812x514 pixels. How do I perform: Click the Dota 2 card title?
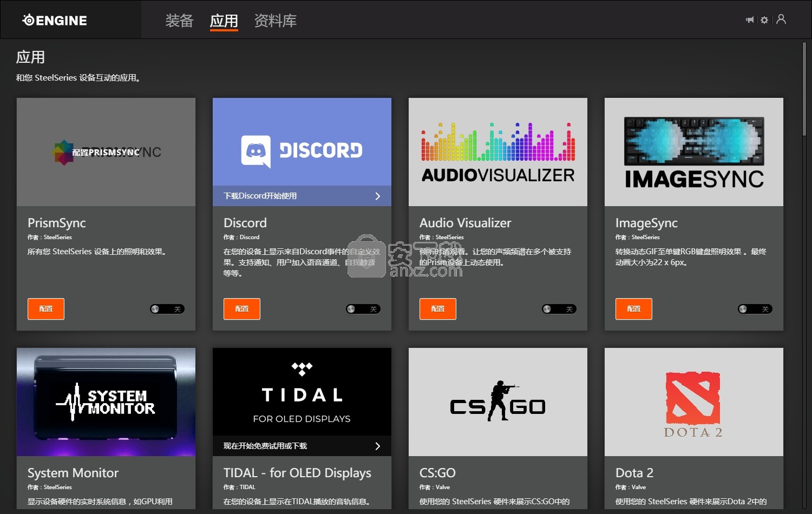point(634,473)
